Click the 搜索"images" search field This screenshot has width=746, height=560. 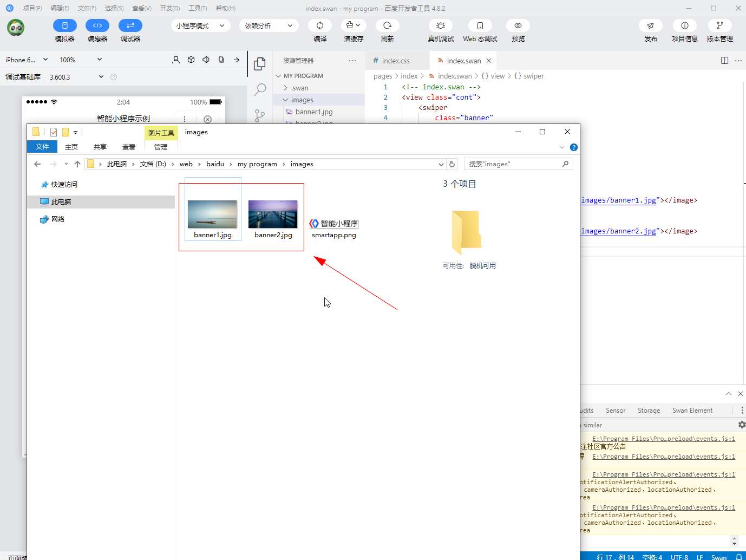[x=513, y=164]
